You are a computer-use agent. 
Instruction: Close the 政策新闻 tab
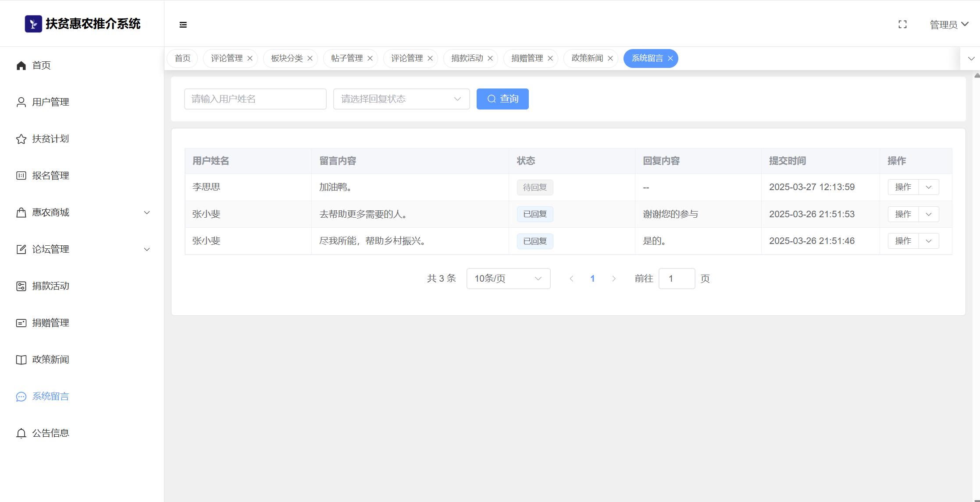pyautogui.click(x=610, y=58)
